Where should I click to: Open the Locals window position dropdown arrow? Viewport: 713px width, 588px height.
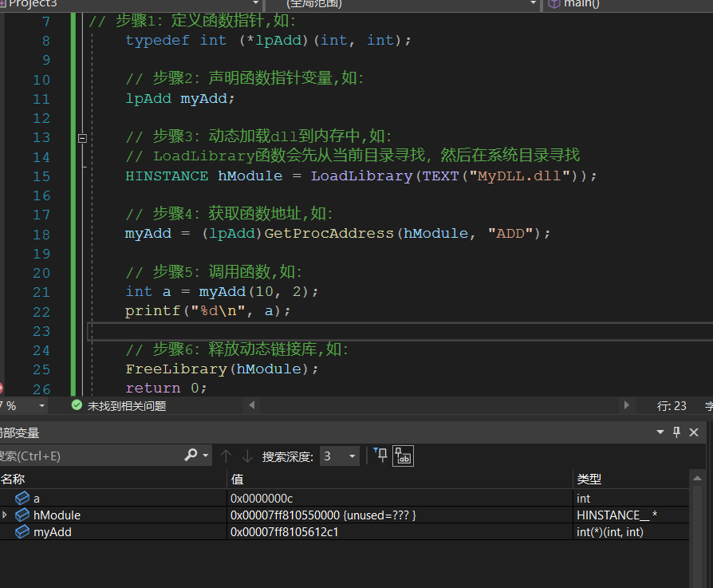click(660, 432)
